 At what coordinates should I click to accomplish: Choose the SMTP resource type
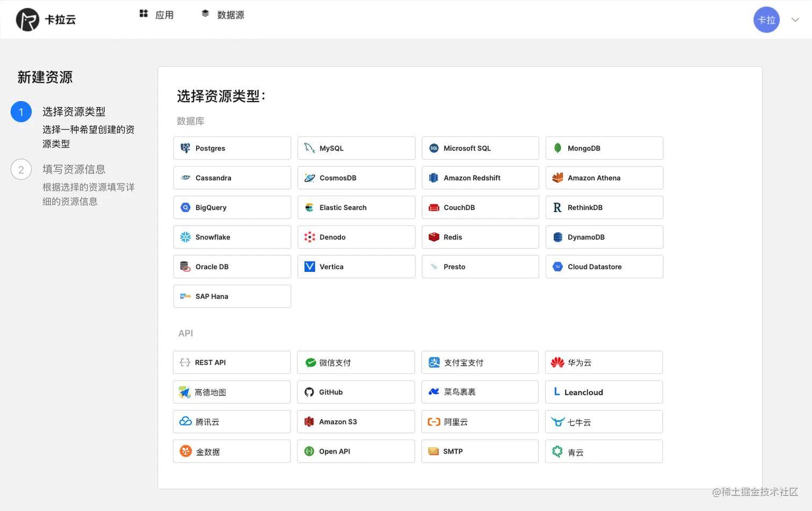pos(480,451)
